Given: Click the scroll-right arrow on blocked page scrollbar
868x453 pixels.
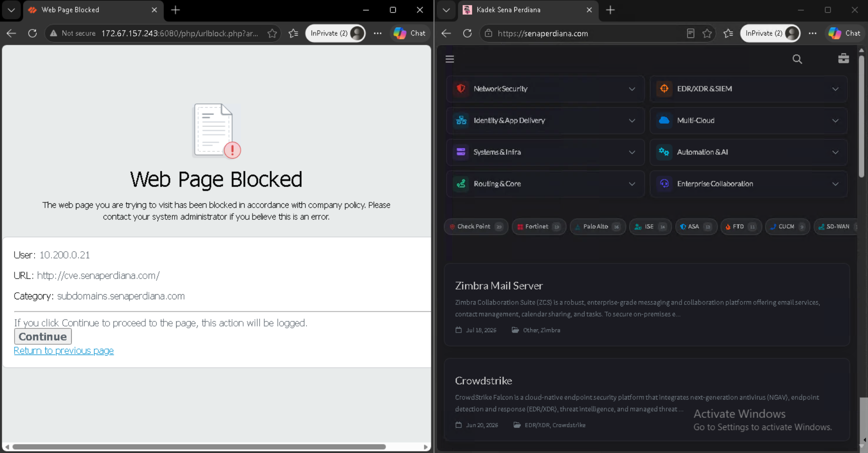Looking at the screenshot, I should point(426,447).
